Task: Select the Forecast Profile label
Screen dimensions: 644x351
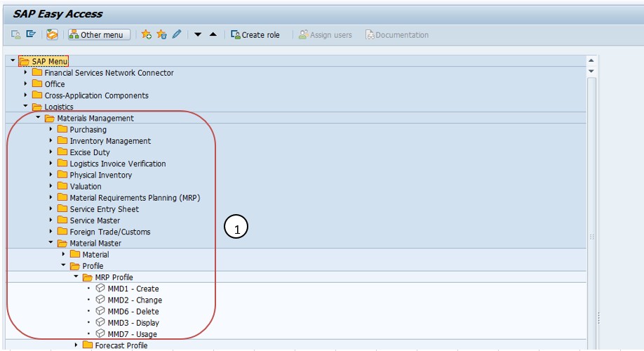Action: tap(121, 345)
